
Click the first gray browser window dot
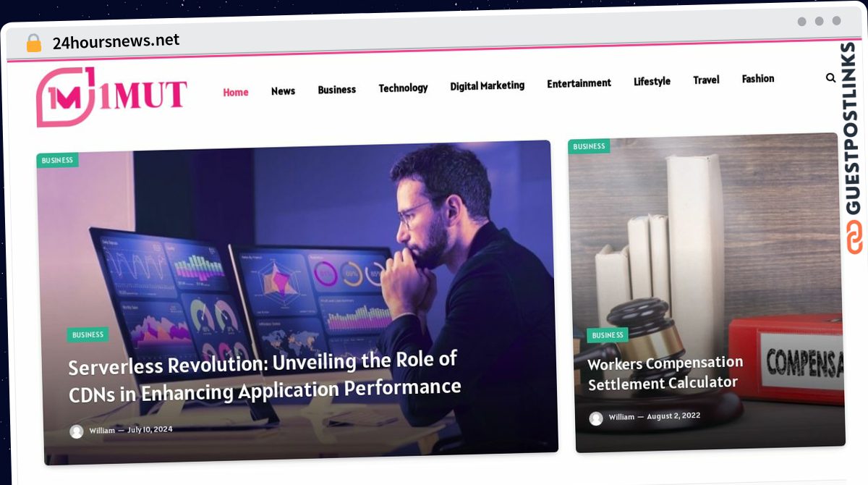tap(802, 22)
